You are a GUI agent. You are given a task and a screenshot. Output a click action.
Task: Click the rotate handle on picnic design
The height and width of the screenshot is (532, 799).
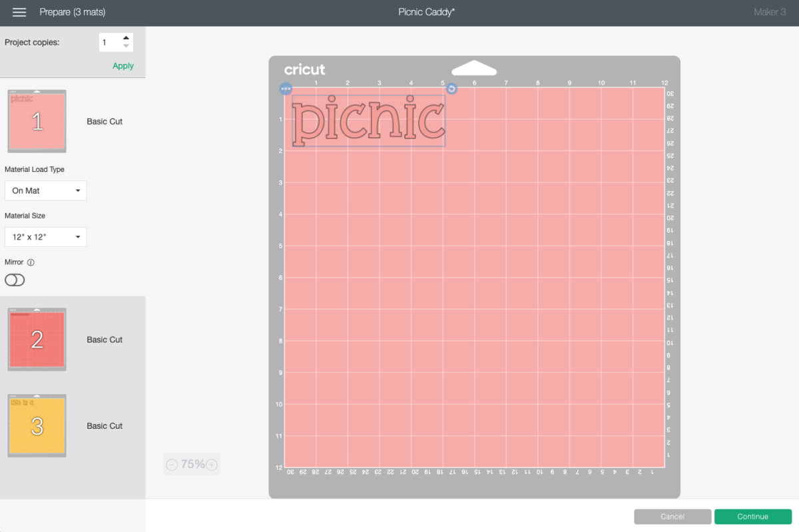(x=451, y=89)
